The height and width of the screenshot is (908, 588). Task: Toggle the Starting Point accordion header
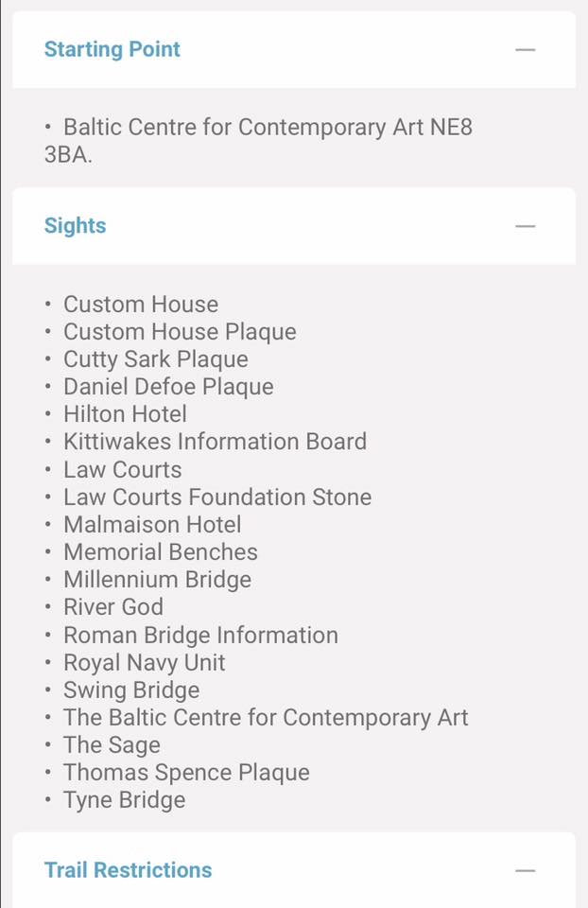click(294, 50)
